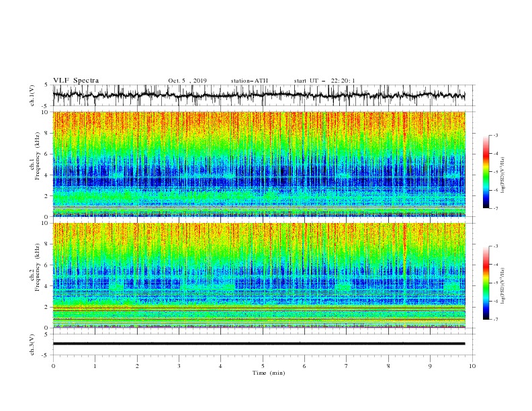Click tick label 4 on the Time axis
The height and width of the screenshot is (411, 532).
click(x=221, y=366)
